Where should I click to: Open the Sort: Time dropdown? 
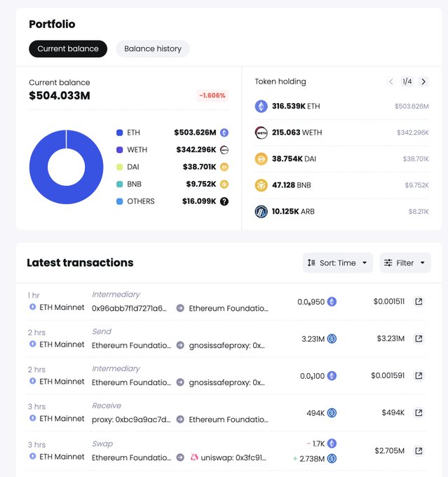(x=338, y=262)
